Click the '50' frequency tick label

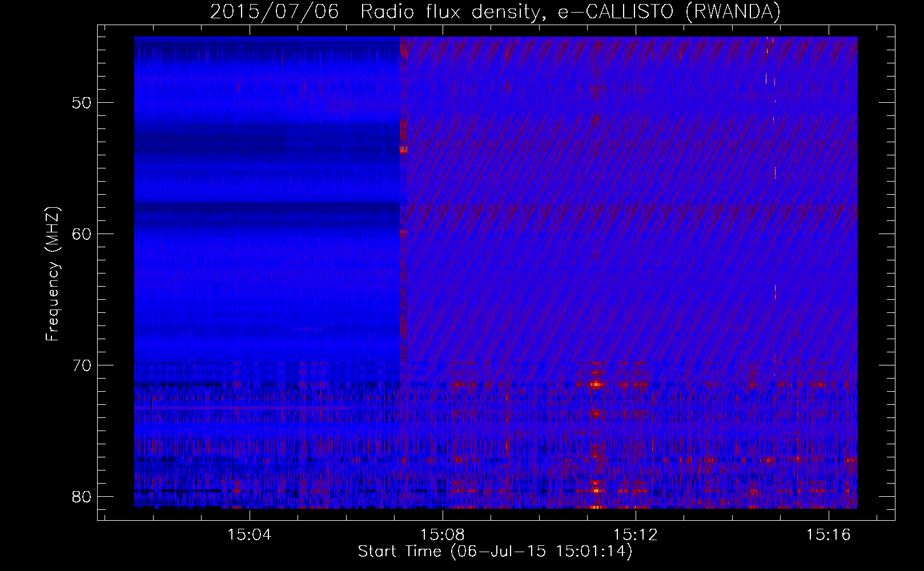click(x=82, y=103)
